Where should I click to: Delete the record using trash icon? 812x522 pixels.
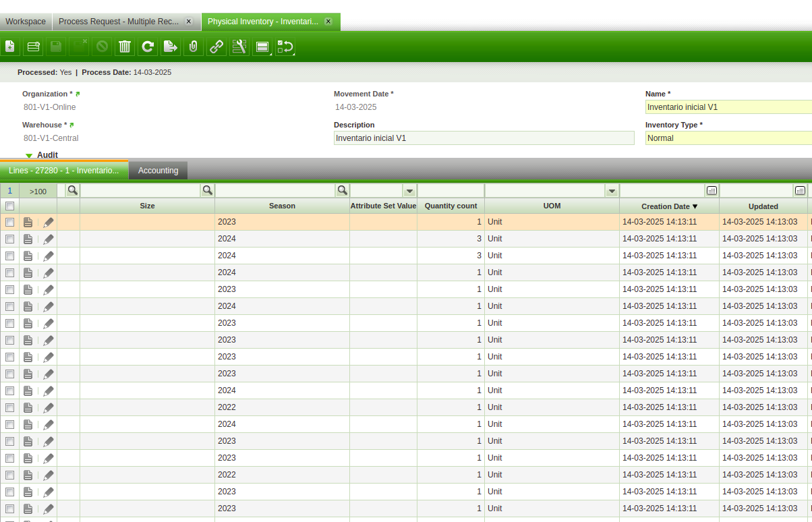pyautogui.click(x=125, y=47)
